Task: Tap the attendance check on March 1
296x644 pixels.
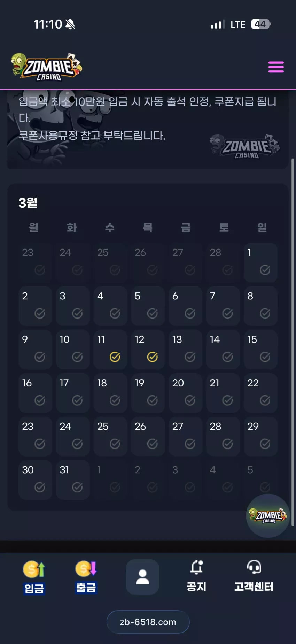Action: [x=265, y=270]
